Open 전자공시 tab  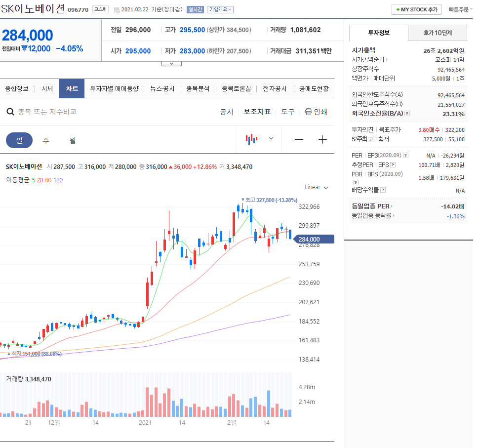[275, 88]
